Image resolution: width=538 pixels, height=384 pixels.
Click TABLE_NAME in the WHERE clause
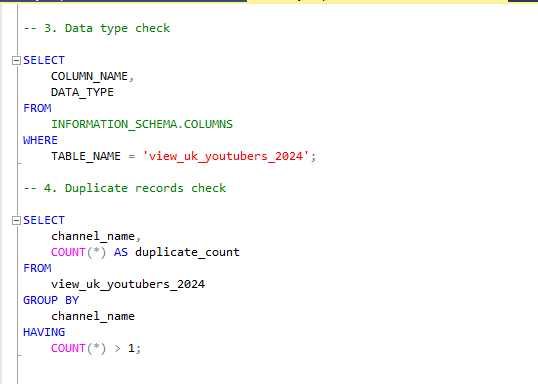click(86, 156)
